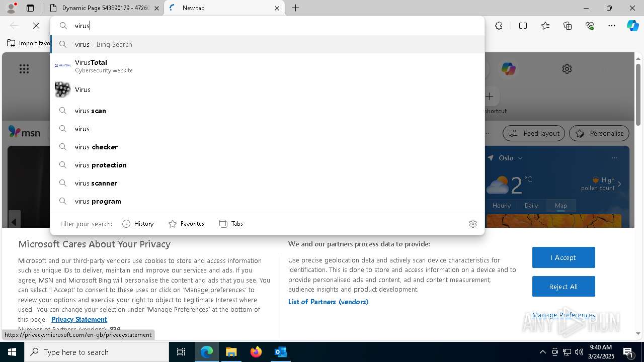Image resolution: width=644 pixels, height=362 pixels.
Task: Click the I Accept button
Action: point(563,257)
